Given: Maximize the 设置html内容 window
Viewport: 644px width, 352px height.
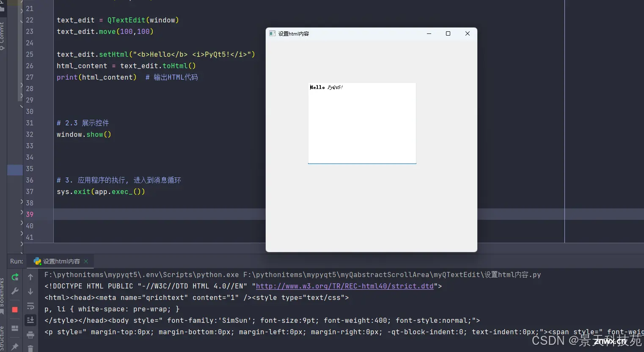Looking at the screenshot, I should tap(448, 33).
